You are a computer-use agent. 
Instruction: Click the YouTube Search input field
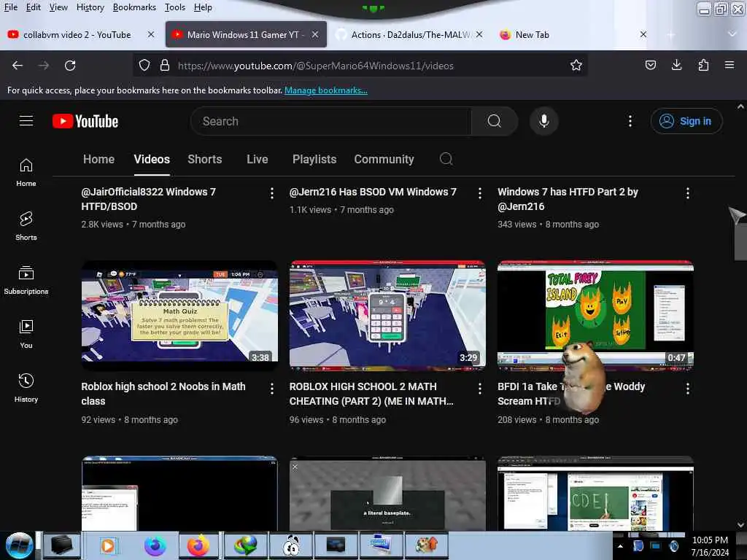click(x=331, y=122)
